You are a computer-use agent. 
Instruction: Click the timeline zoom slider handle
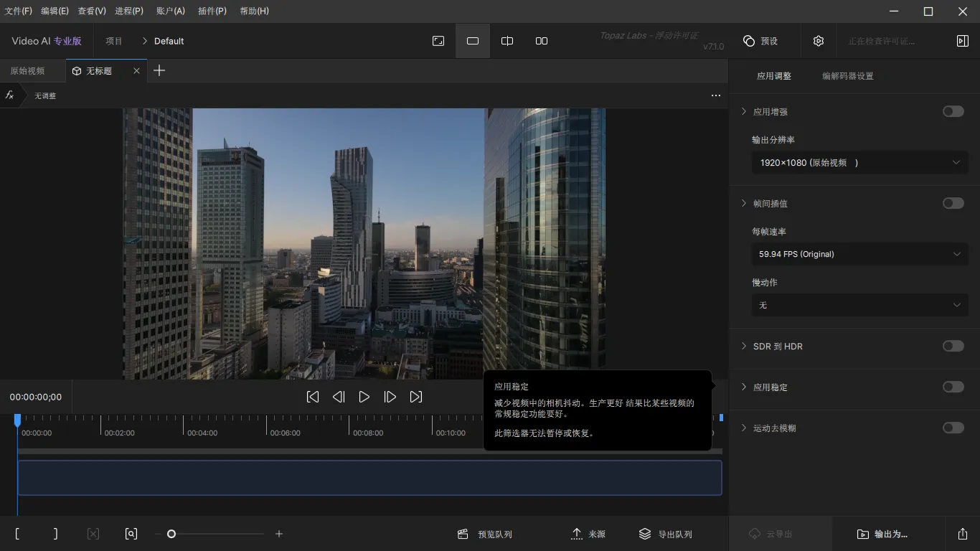171,534
